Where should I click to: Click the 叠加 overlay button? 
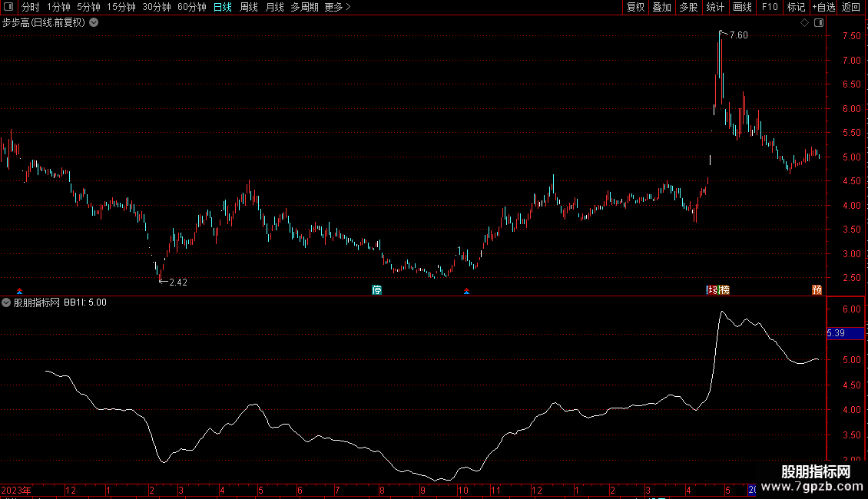tap(661, 7)
